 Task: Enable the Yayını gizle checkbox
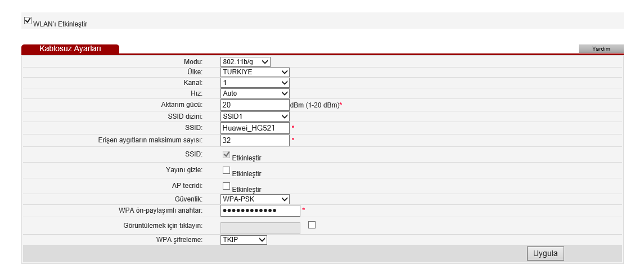tap(227, 170)
